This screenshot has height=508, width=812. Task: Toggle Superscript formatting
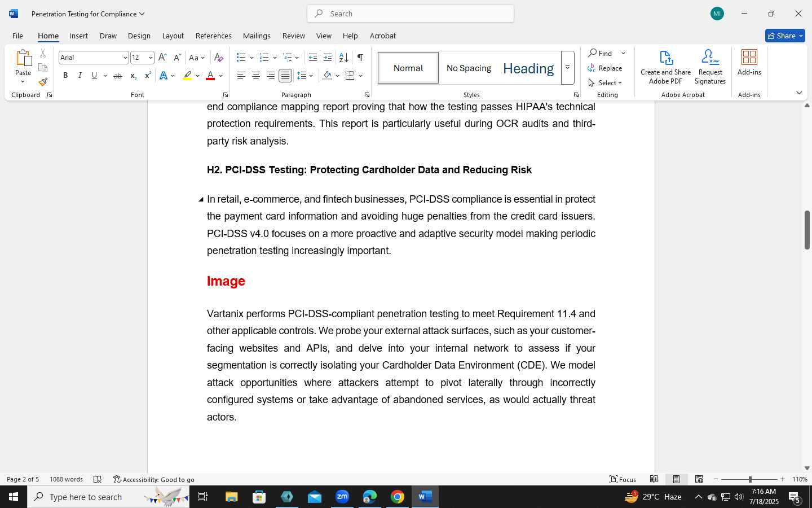click(x=148, y=76)
